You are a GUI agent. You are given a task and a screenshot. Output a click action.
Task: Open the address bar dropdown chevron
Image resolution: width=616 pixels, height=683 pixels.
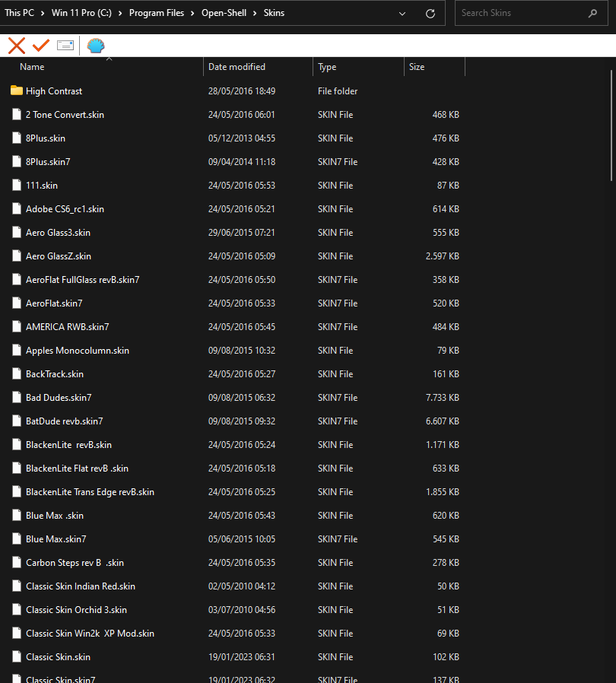pos(402,13)
